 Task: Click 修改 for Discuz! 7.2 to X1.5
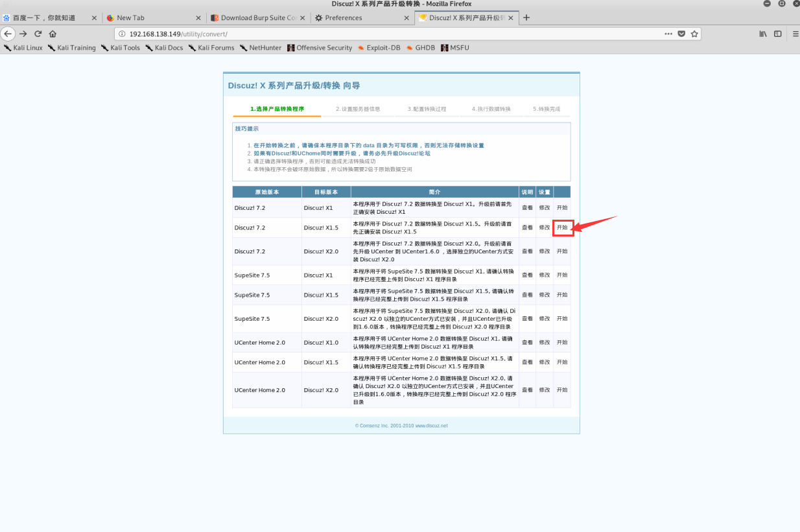pyautogui.click(x=545, y=227)
